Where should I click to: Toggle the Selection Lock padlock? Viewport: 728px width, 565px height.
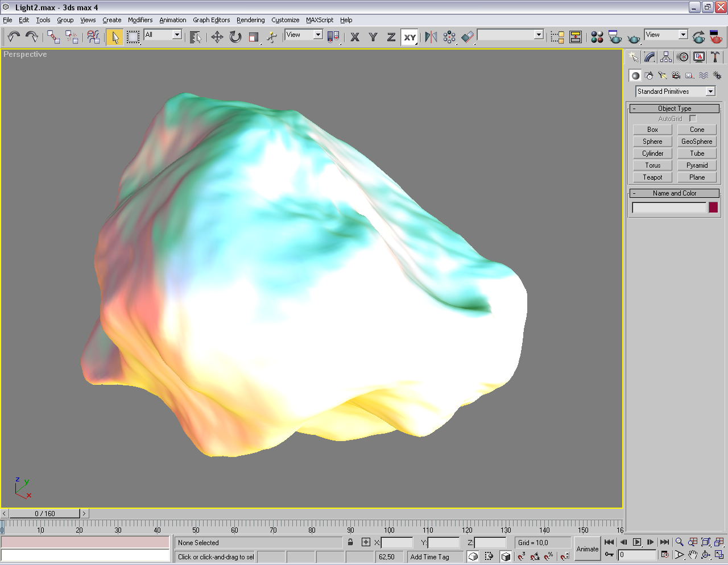(x=350, y=542)
